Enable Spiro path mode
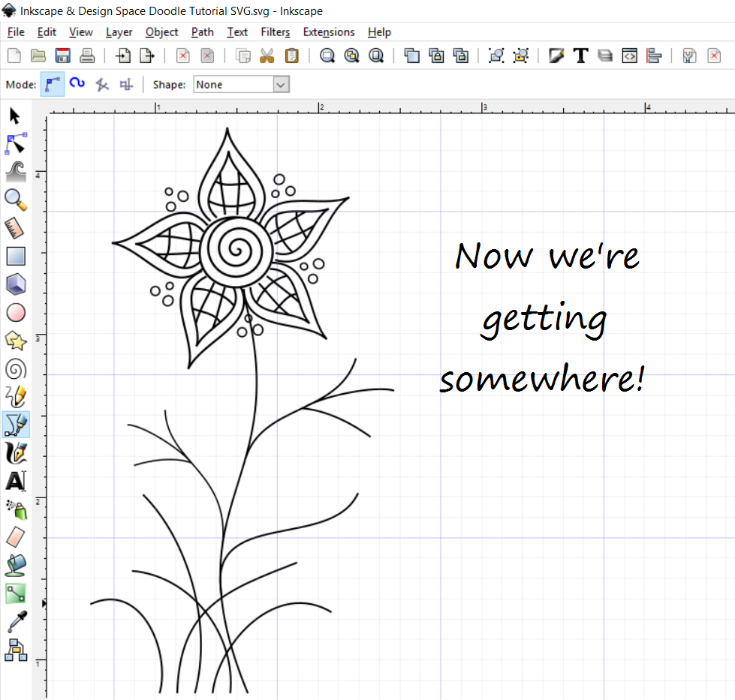Screen dimensions: 735x700 [x=77, y=84]
